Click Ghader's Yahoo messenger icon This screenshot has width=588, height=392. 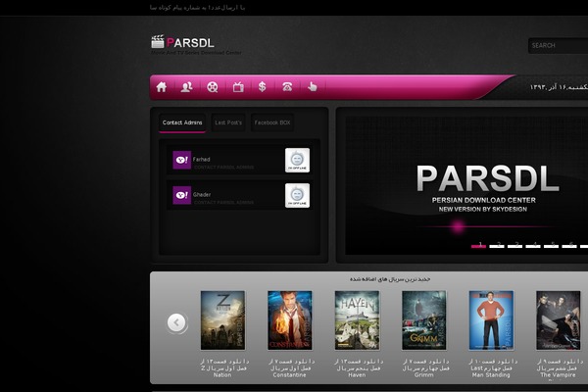[x=182, y=195]
